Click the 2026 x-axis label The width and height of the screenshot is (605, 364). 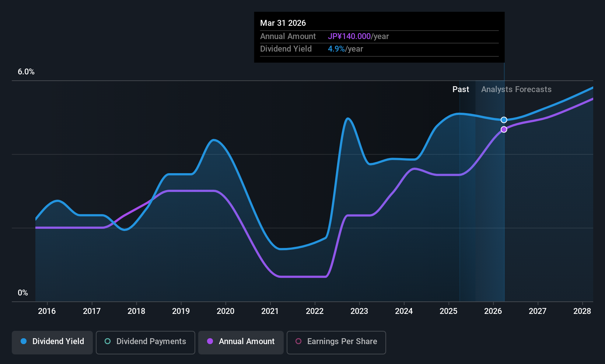tap(493, 311)
